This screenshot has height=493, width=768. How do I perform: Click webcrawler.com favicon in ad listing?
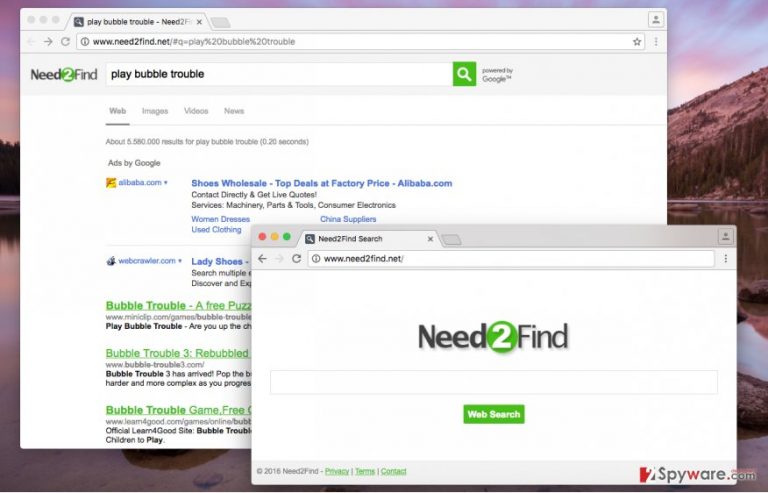(111, 261)
